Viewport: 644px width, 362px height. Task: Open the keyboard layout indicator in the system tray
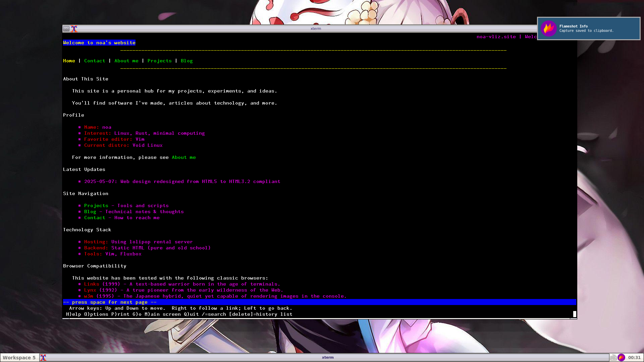pyautogui.click(x=614, y=357)
